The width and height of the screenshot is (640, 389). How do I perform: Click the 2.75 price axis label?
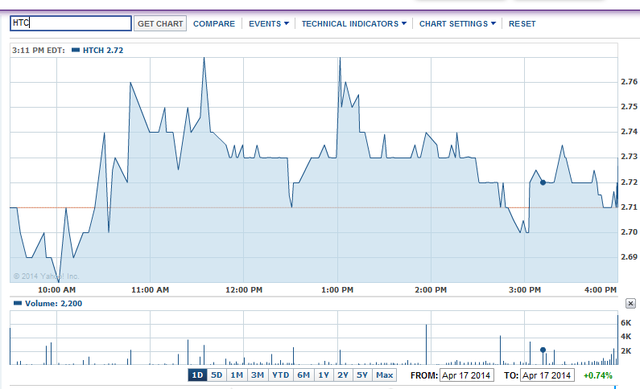(629, 107)
